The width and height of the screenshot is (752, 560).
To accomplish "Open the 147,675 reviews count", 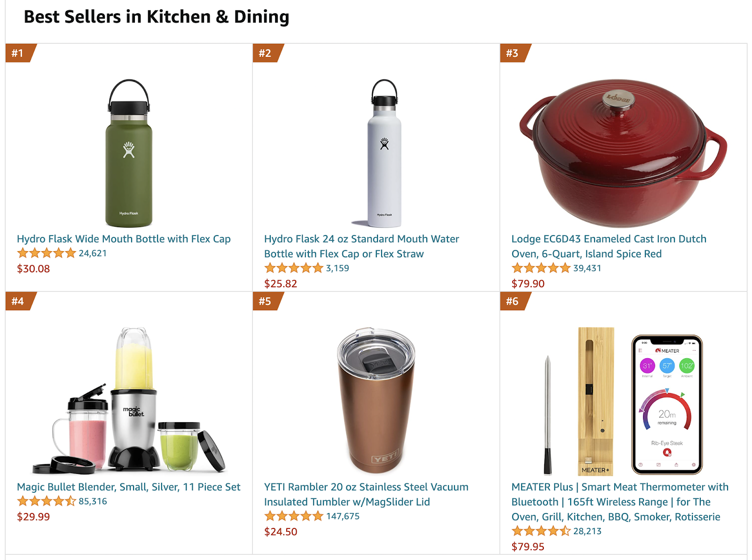I will tap(343, 516).
